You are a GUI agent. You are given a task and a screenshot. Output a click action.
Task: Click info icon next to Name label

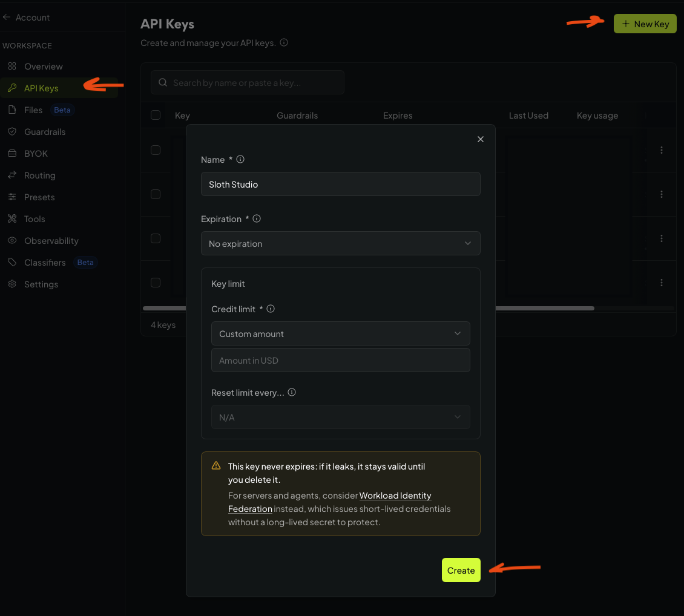click(240, 159)
